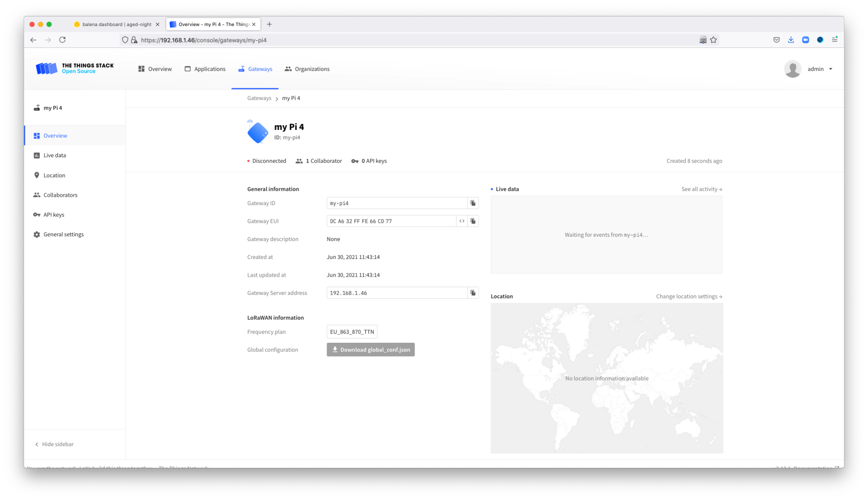Switch to balena dashboard browser tab
Screen dimensions: 868x500
[116, 24]
